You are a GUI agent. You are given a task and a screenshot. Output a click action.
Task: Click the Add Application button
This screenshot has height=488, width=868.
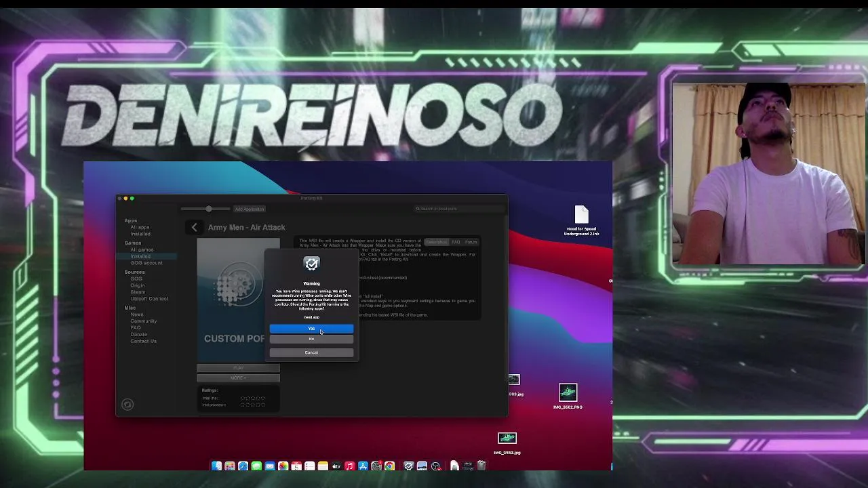[249, 209]
